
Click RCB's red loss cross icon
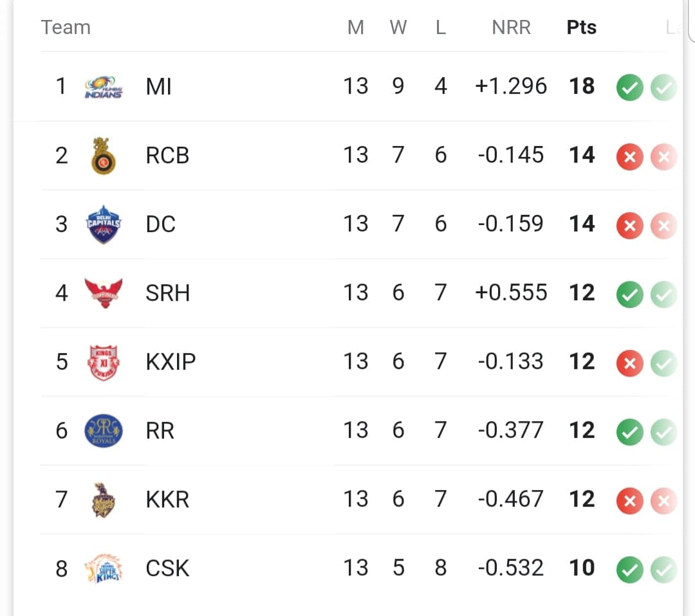pos(629,157)
